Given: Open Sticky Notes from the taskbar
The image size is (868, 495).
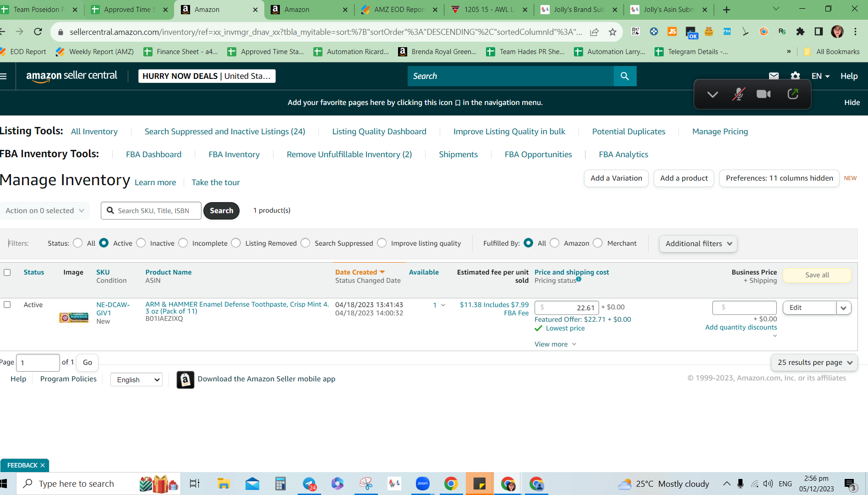Looking at the screenshot, I should pyautogui.click(x=480, y=484).
